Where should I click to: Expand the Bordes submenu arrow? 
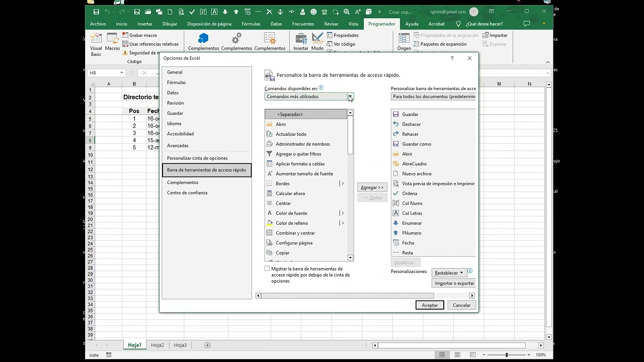tap(343, 184)
